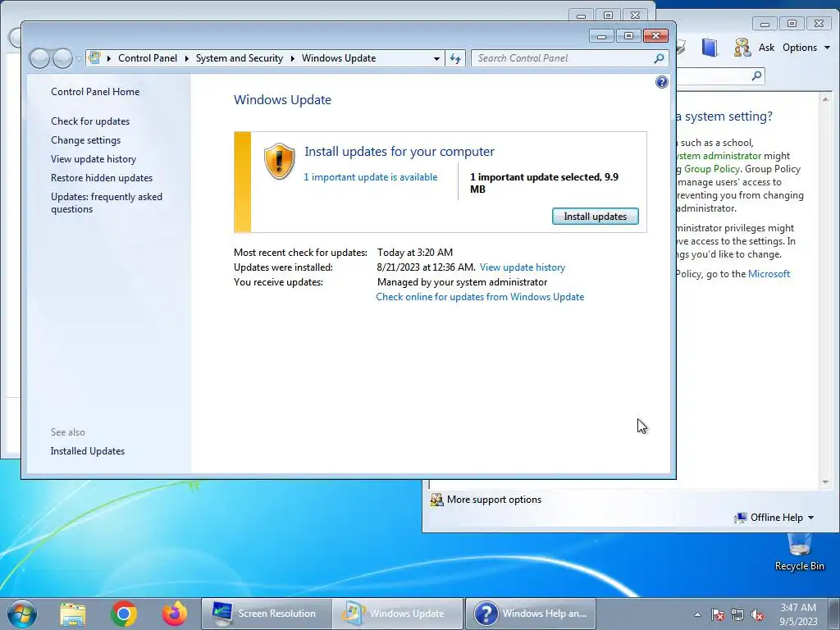This screenshot has height=630, width=840.
Task: Open Windows Explorer from the taskbar
Action: coord(72,614)
